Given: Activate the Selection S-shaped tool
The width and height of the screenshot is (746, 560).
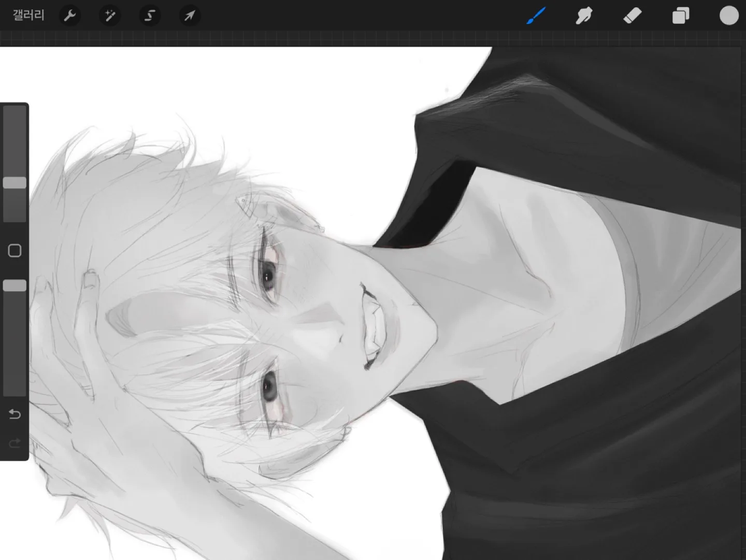Looking at the screenshot, I should [x=150, y=16].
